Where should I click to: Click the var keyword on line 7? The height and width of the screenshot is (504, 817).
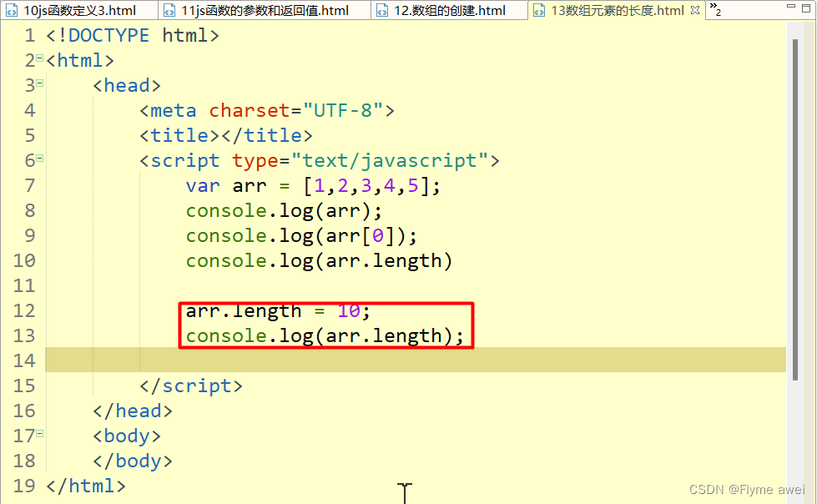pyautogui.click(x=203, y=185)
